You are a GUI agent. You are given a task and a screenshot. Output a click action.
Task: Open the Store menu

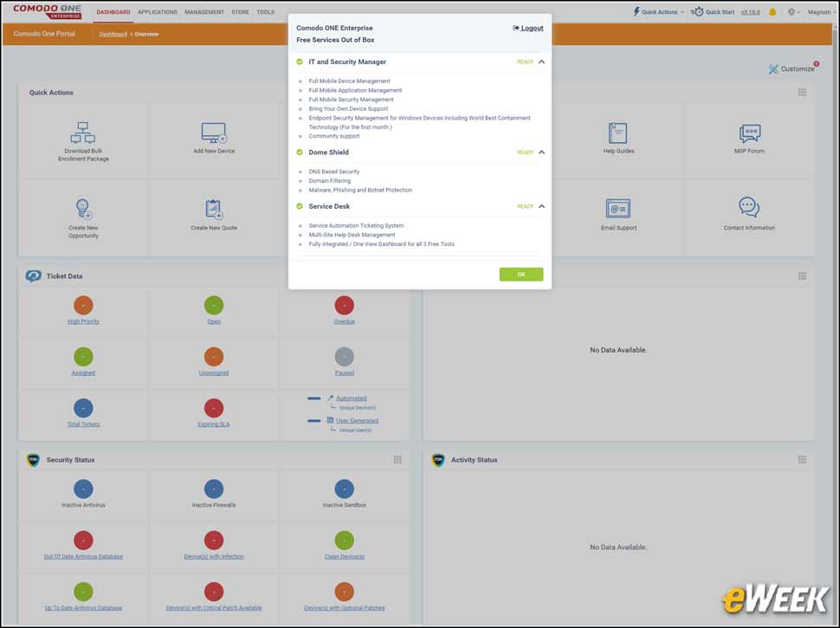pos(240,12)
